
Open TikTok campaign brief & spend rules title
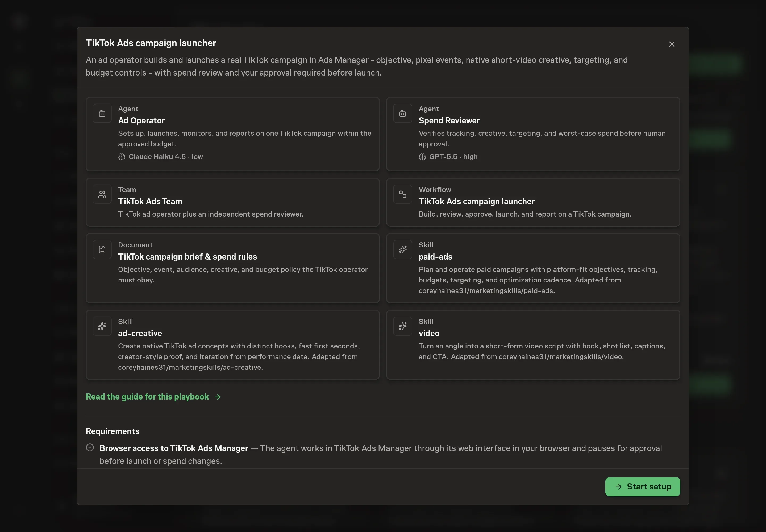click(187, 257)
